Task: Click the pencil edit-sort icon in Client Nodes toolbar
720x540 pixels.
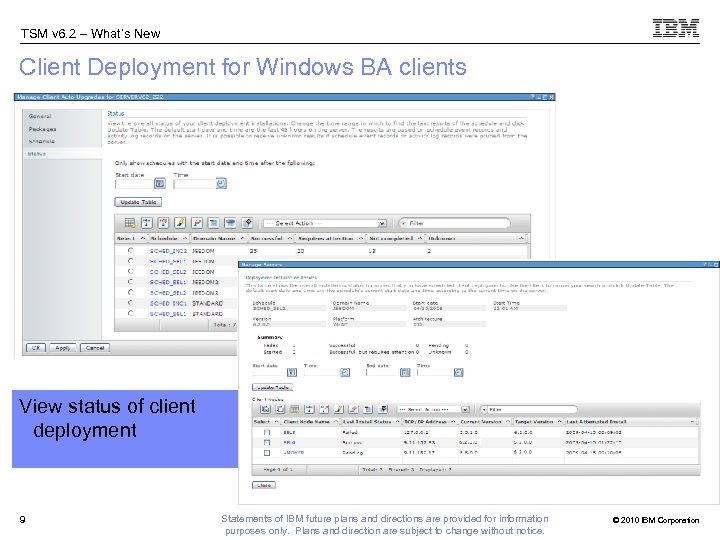Action: coord(339,409)
